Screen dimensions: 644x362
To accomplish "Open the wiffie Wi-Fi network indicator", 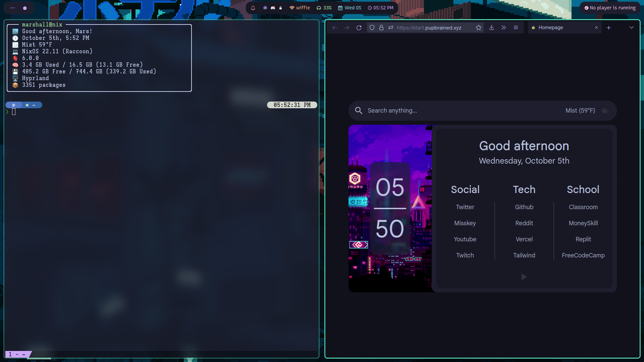I will 300,8.
